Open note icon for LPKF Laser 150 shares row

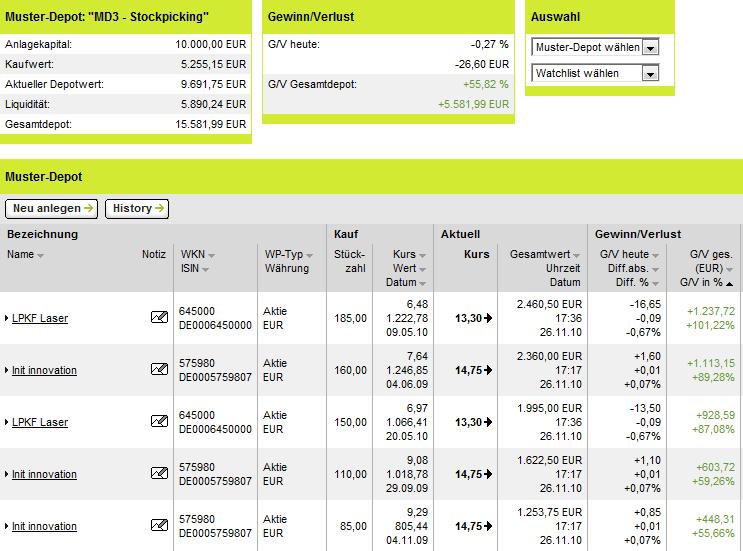[x=158, y=422]
